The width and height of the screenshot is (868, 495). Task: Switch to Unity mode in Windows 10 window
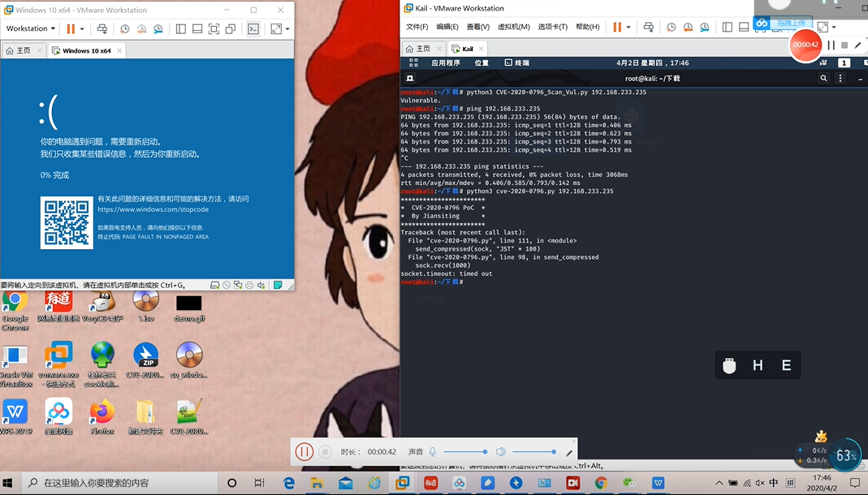pyautogui.click(x=231, y=28)
